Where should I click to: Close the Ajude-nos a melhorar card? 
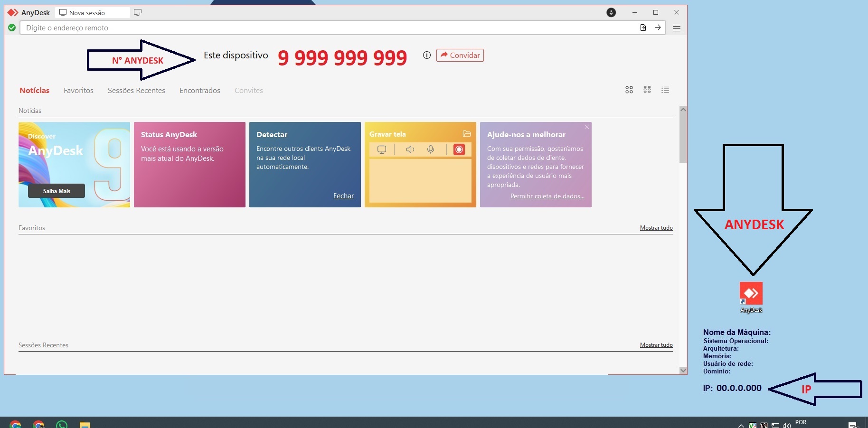point(587,127)
